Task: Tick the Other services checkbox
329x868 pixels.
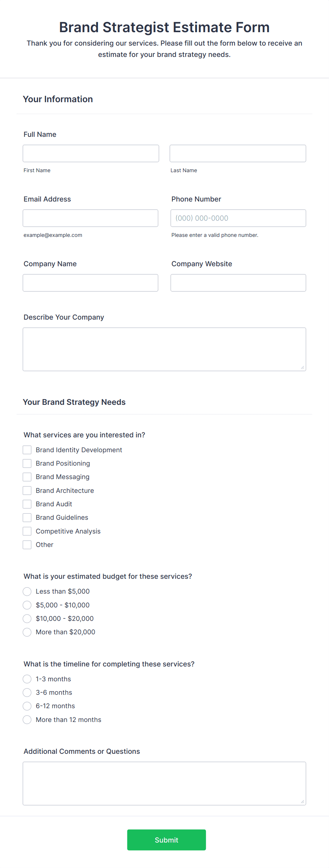Action: [27, 545]
